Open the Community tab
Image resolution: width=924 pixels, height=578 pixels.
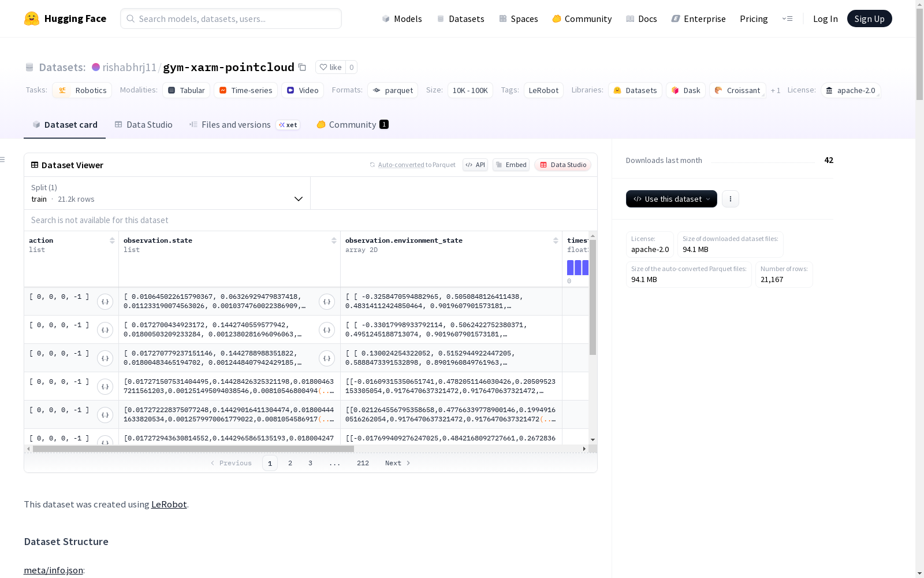(x=352, y=125)
